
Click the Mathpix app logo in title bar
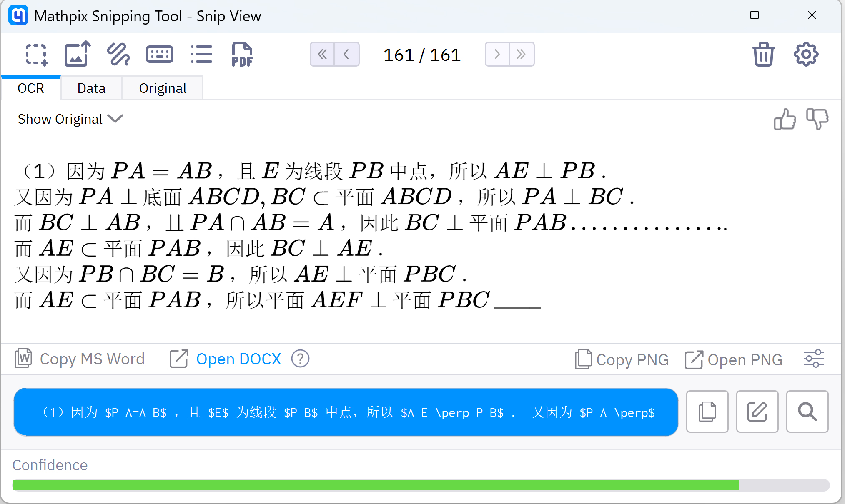tap(18, 16)
